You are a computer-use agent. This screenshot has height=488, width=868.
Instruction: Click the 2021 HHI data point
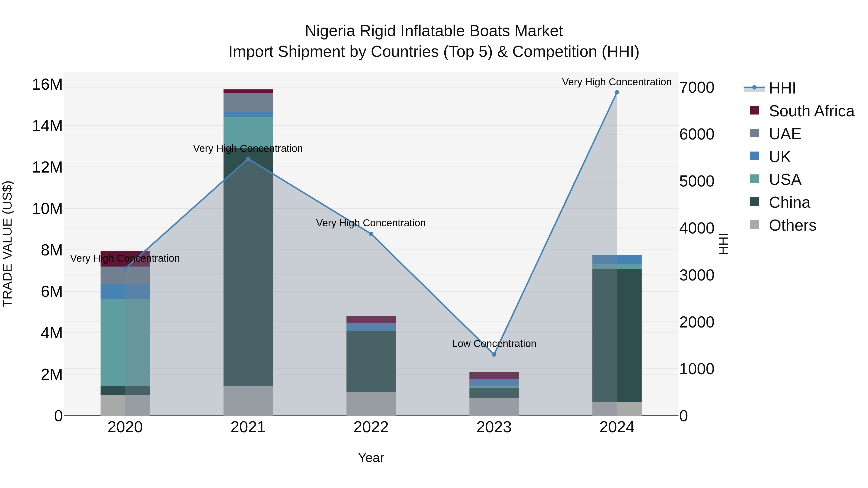point(248,159)
